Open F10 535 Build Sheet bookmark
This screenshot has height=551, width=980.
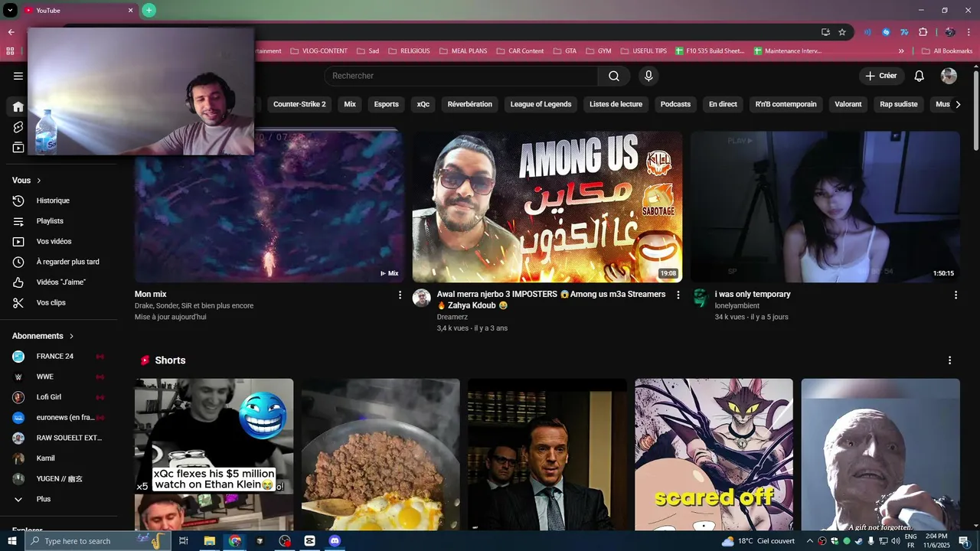pos(710,51)
